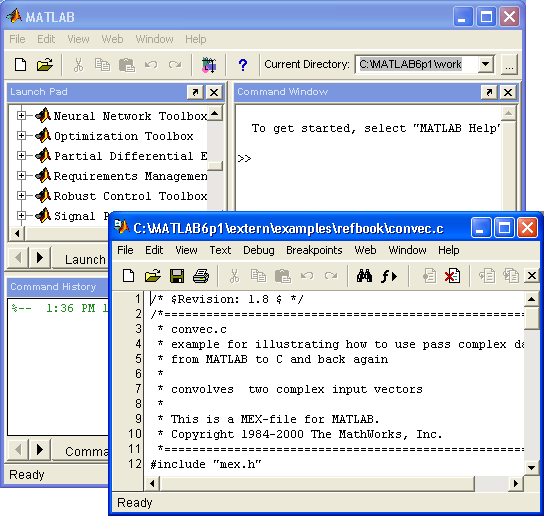This screenshot has height=516, width=544.
Task: Click Redo icon in editor toolbar
Action: pos(331,276)
